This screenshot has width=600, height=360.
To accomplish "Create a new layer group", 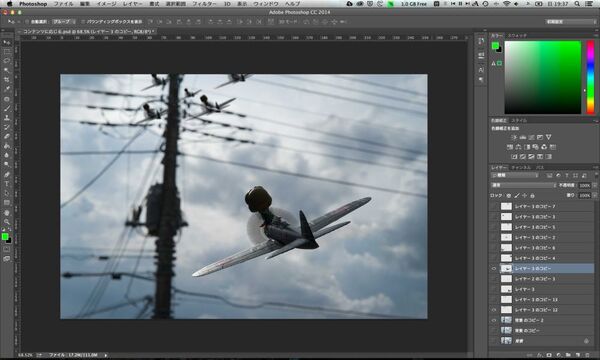I will 568,355.
